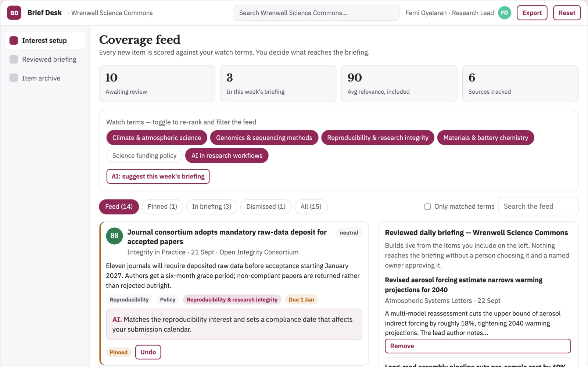The image size is (588, 367).
Task: Toggle Genomics & sequencing methods watch term
Action: coord(264,138)
